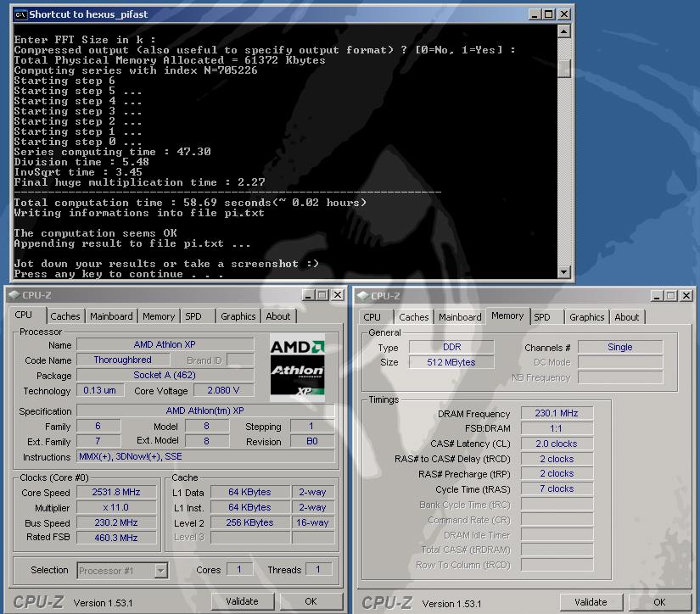Click the Cycle Time (tRAS) value 7 clocks
The width and height of the screenshot is (700, 614).
coord(557,489)
